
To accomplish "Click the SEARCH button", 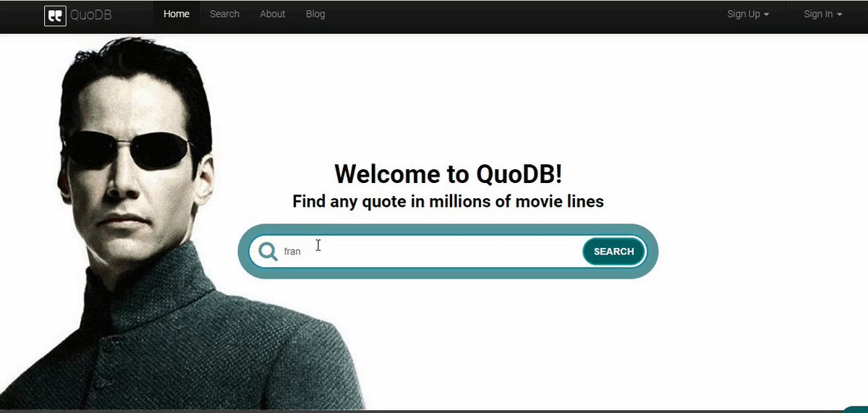I will [x=613, y=252].
